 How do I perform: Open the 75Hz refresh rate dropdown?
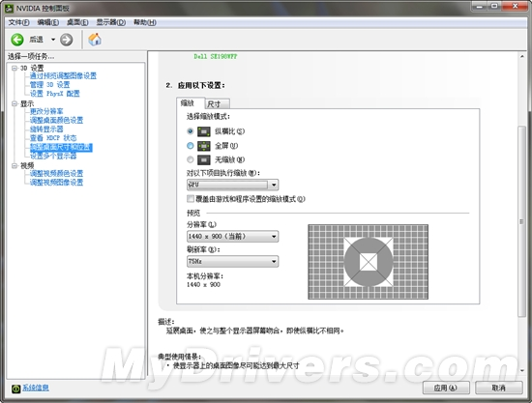(x=233, y=261)
